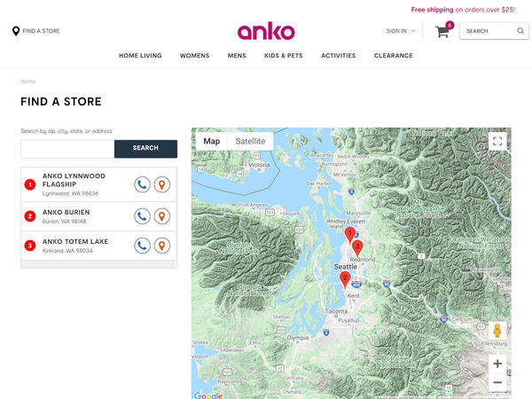Viewport: 532px width, 399px height.
Task: Focus the store zip/city search field
Action: point(67,149)
